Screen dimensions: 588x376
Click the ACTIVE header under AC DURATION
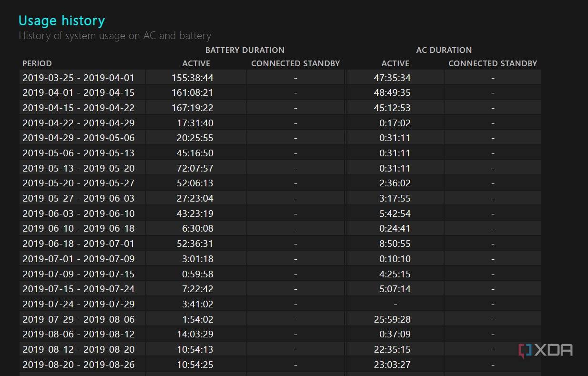point(395,63)
